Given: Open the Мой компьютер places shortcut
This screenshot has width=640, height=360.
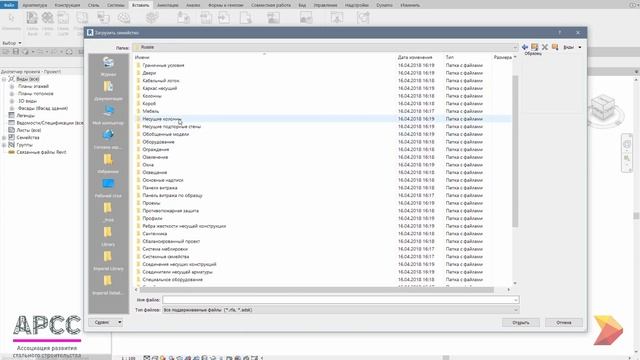Looking at the screenshot, I should [108, 115].
